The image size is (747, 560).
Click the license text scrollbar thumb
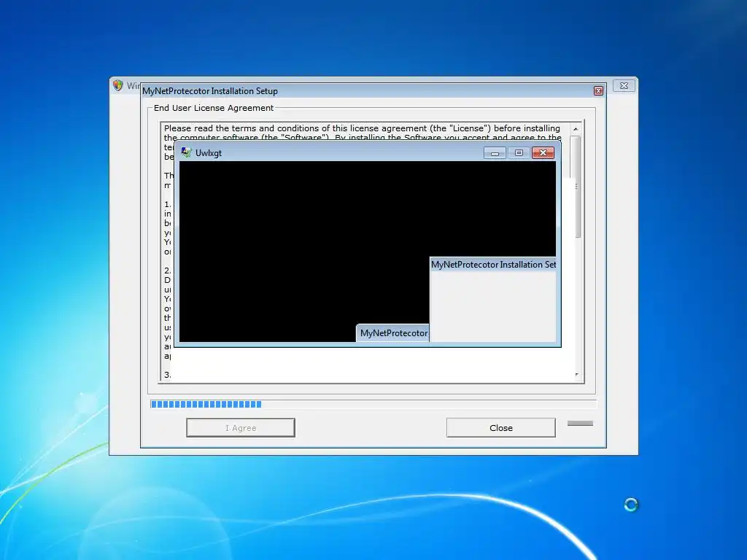point(576,187)
